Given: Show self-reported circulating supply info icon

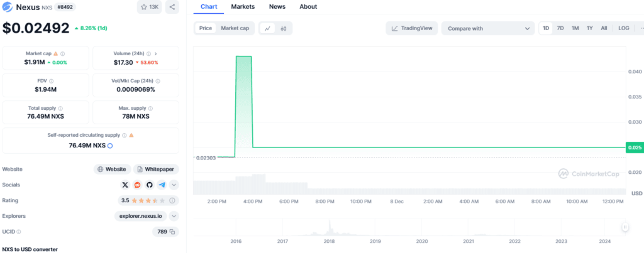Looking at the screenshot, I should 124,135.
